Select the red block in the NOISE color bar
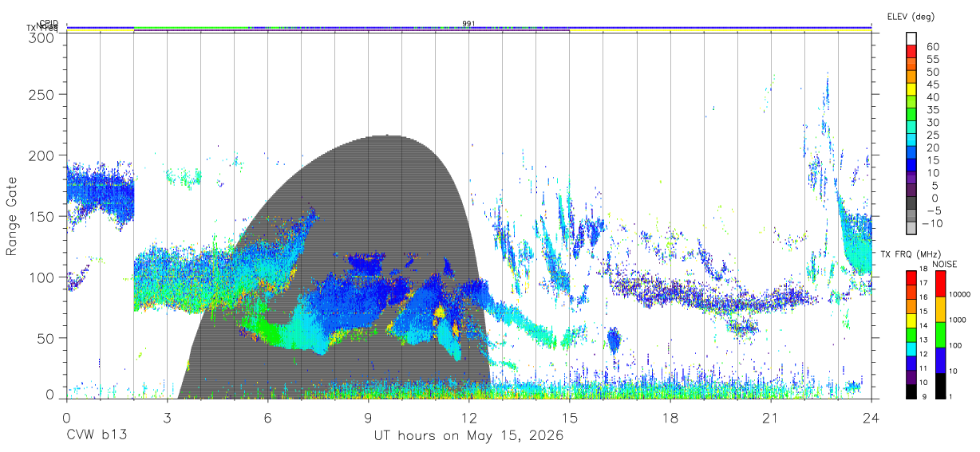 [x=941, y=284]
